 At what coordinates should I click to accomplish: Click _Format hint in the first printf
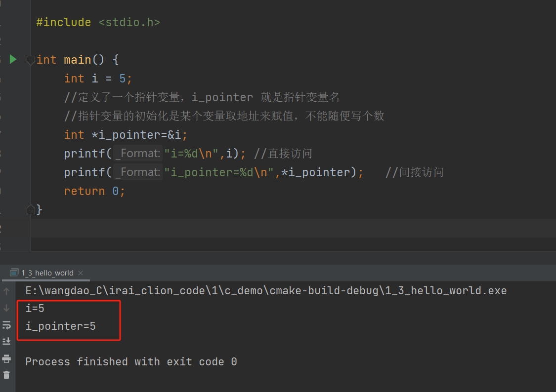[138, 154]
